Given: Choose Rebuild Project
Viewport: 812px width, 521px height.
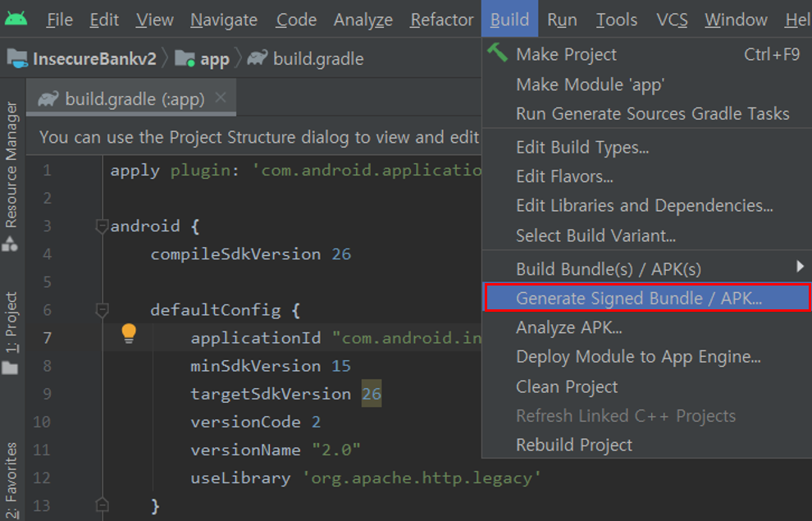Looking at the screenshot, I should [x=647, y=445].
